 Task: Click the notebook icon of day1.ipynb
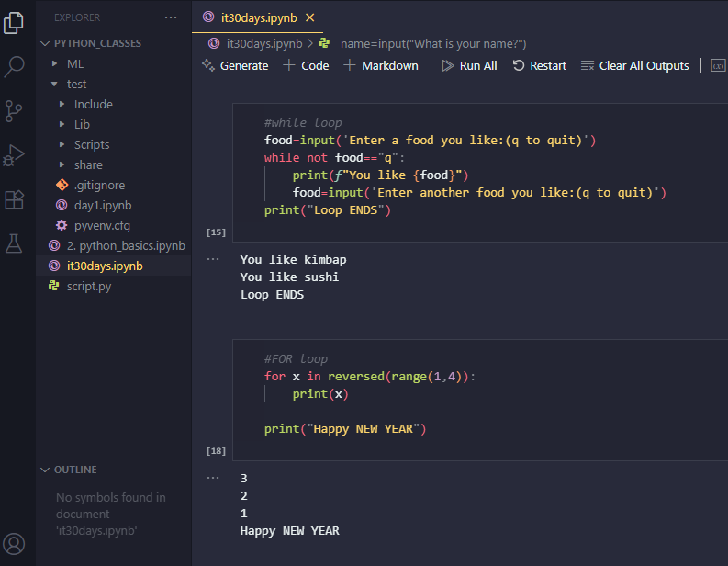pos(62,205)
